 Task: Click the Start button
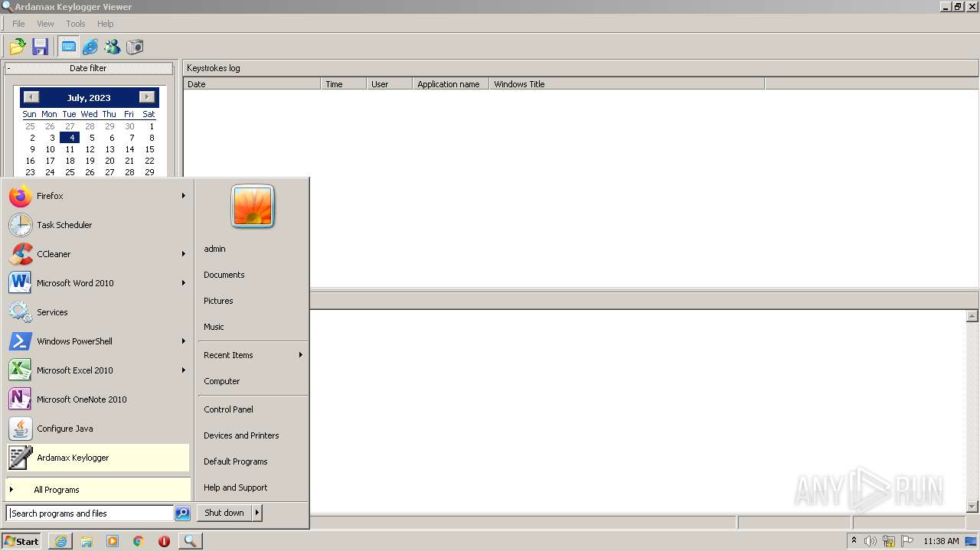[x=21, y=541]
